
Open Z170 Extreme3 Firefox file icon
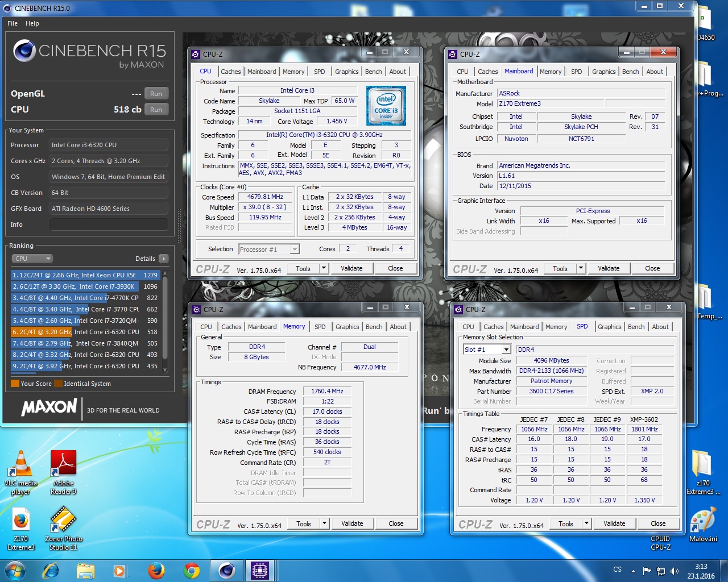tap(21, 529)
